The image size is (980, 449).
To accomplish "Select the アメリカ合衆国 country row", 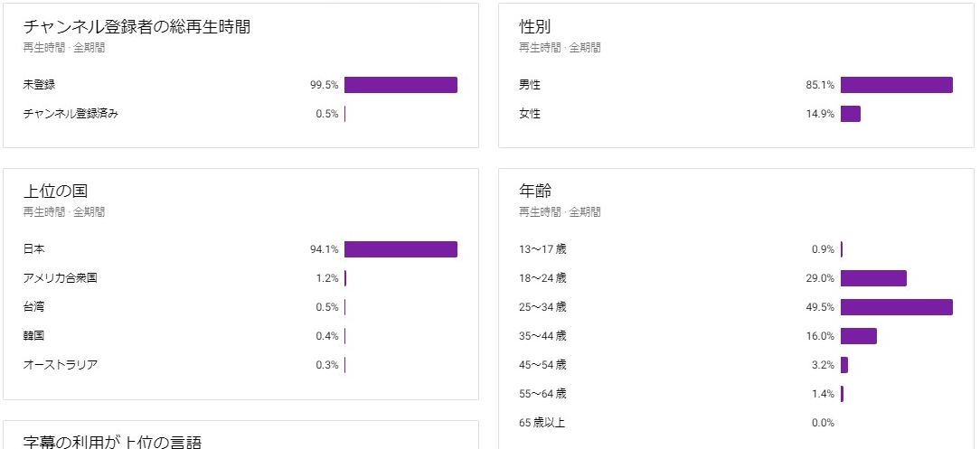I will point(61,278).
